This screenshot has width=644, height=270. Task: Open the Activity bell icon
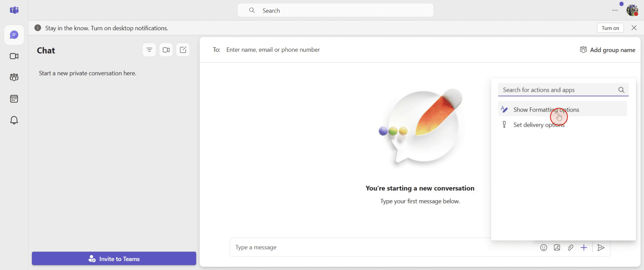click(14, 120)
